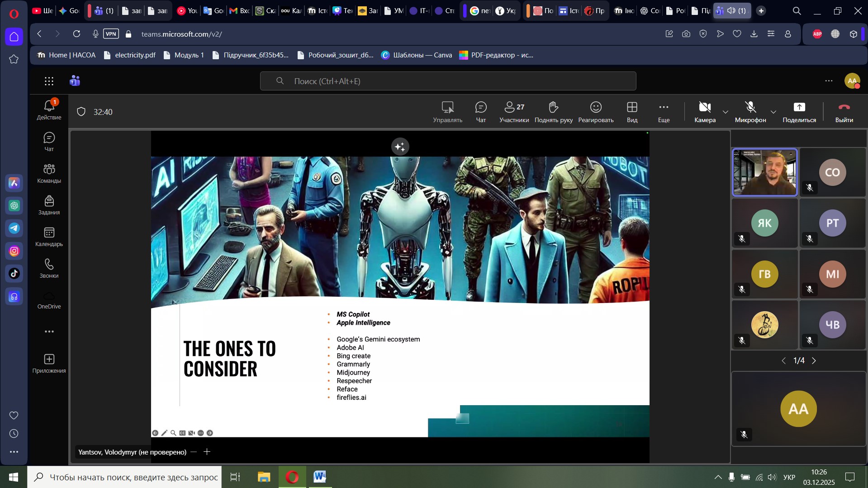The height and width of the screenshot is (488, 868).
Task: Expand microphone options dropdown arrow
Action: click(x=773, y=112)
